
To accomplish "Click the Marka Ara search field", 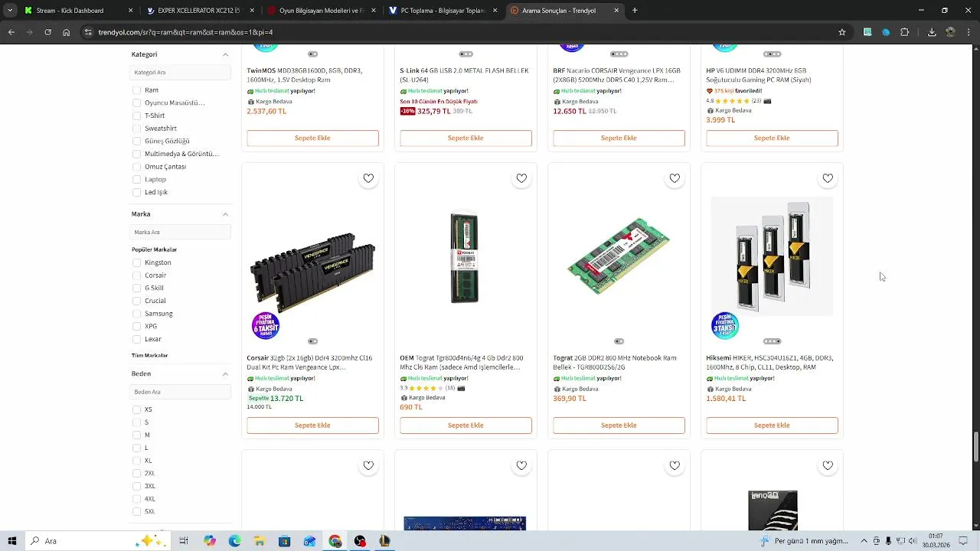I will (x=181, y=233).
